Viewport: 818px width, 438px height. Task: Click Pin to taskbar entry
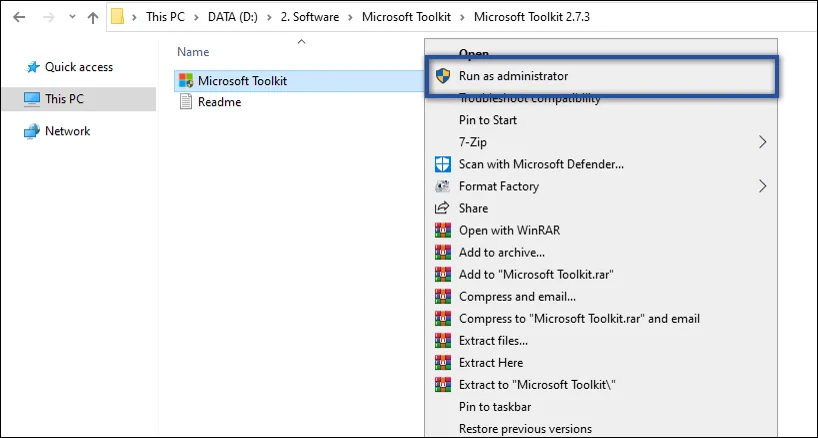[x=494, y=407]
